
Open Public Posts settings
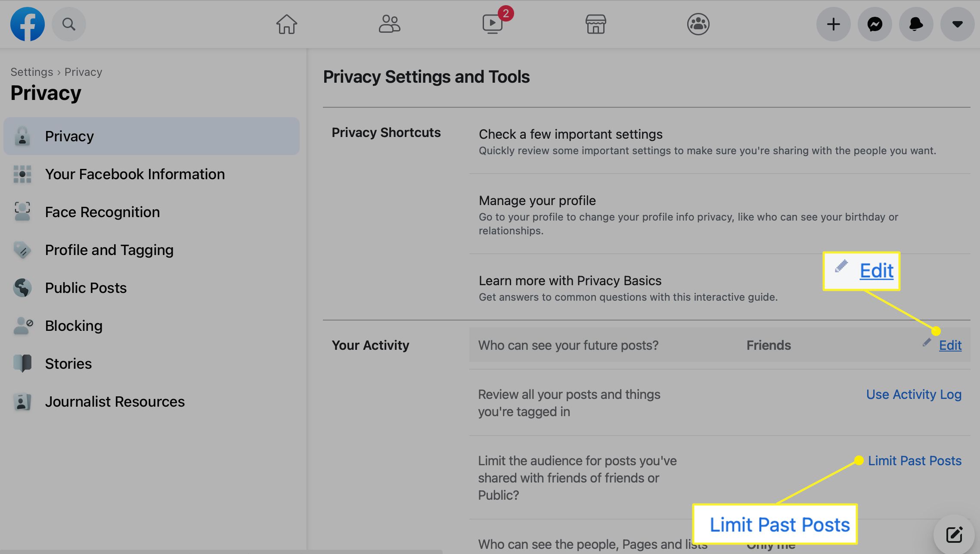click(152, 288)
